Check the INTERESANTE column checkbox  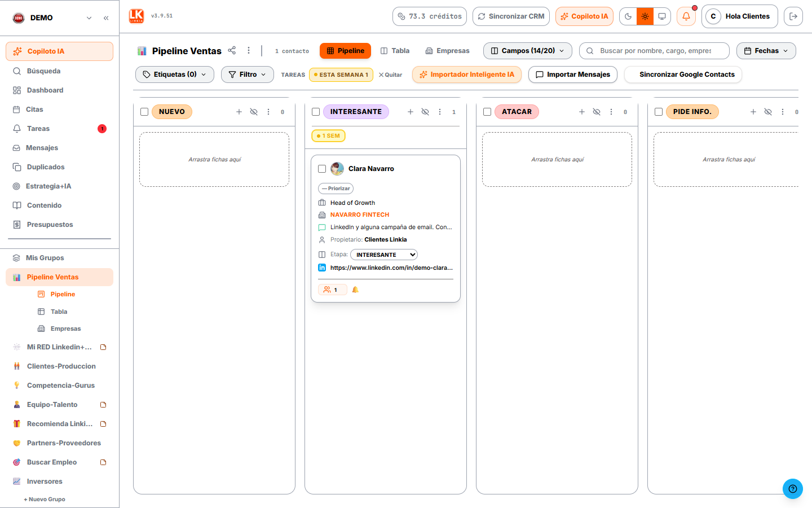point(316,112)
